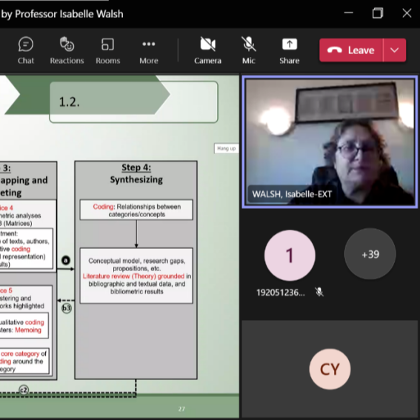This screenshot has width=420, height=420.
Task: Click the WALSH, Isabelle-EXT name label
Action: pyautogui.click(x=292, y=194)
